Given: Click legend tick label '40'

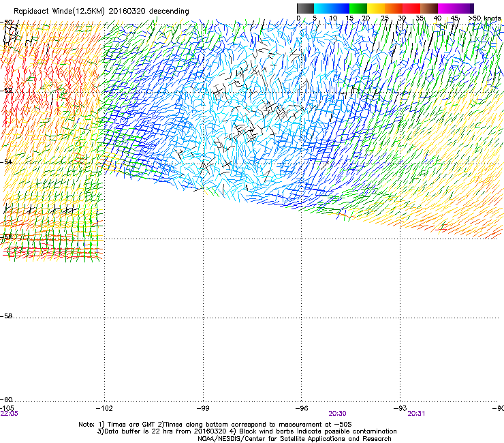Looking at the screenshot, I should pos(437,18).
